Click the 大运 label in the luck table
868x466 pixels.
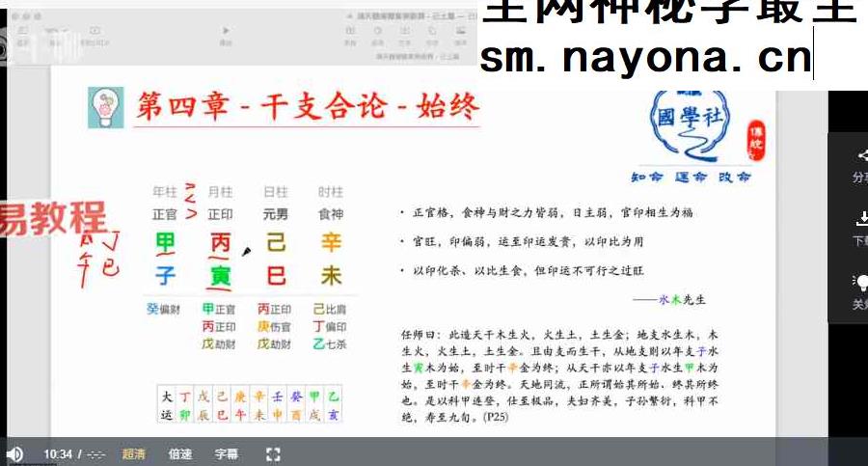[167, 405]
